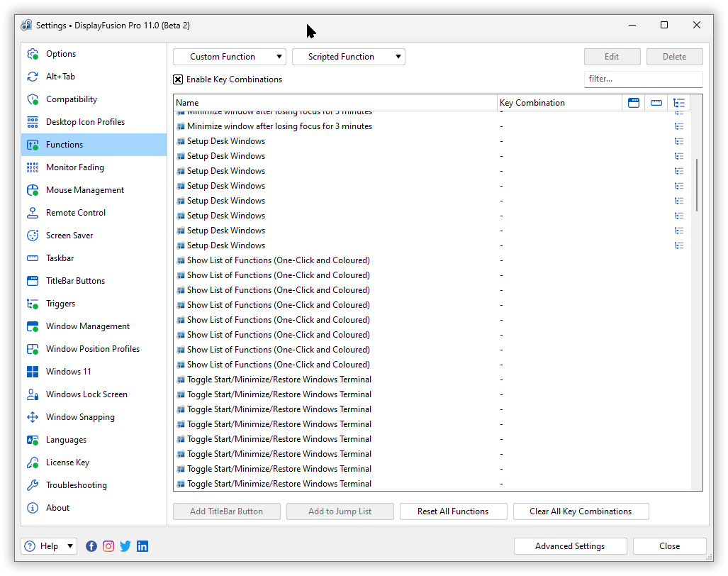Open the Monitor Fading section
Viewport: 728px width, 576px height.
74,167
